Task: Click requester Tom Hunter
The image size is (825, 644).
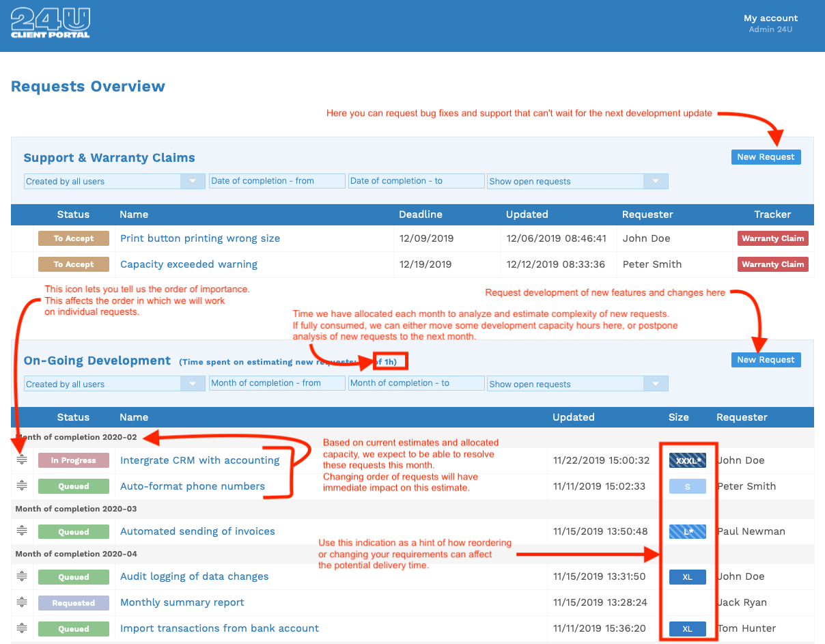Action: [746, 628]
